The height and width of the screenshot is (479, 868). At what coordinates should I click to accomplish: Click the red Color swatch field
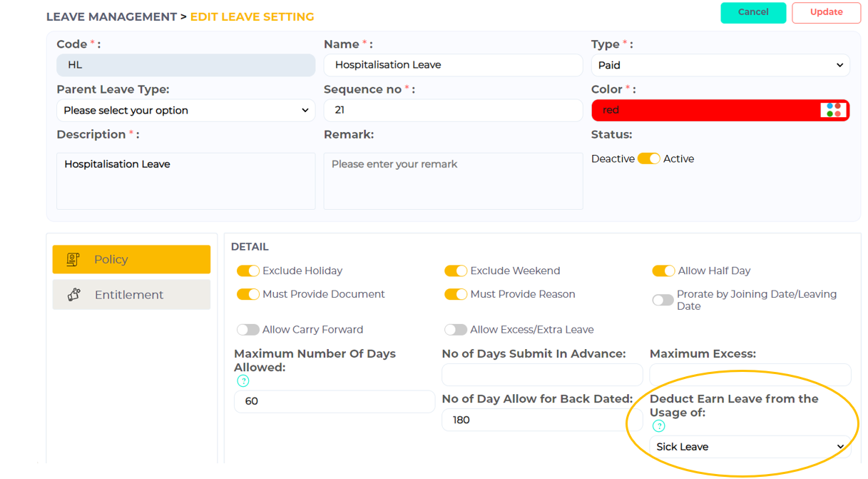tap(706, 111)
